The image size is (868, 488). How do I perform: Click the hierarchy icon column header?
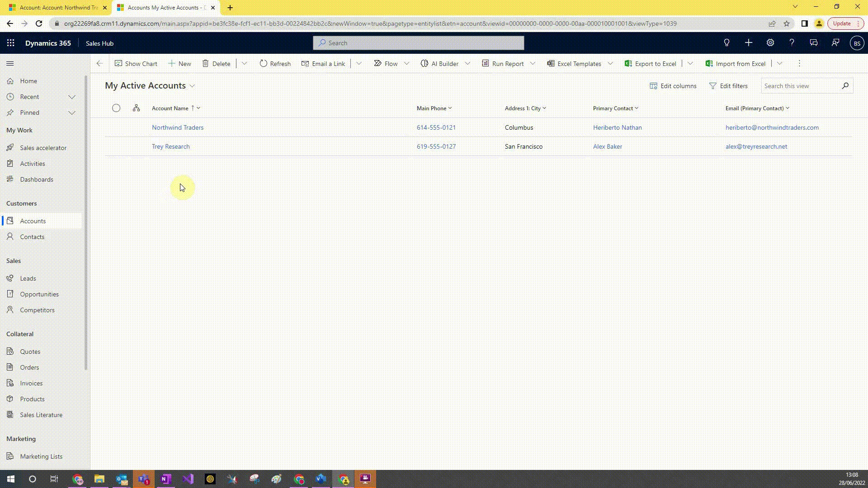[136, 108]
